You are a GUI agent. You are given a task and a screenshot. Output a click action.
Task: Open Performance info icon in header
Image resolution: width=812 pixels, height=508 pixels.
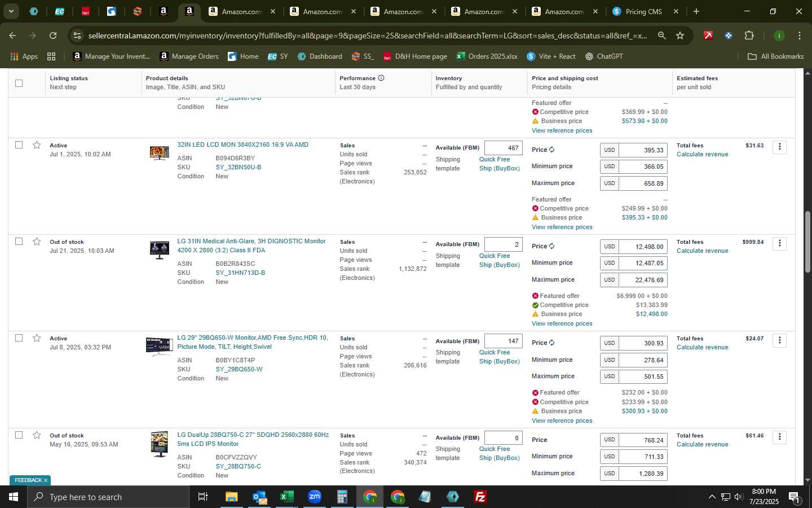[x=381, y=78]
